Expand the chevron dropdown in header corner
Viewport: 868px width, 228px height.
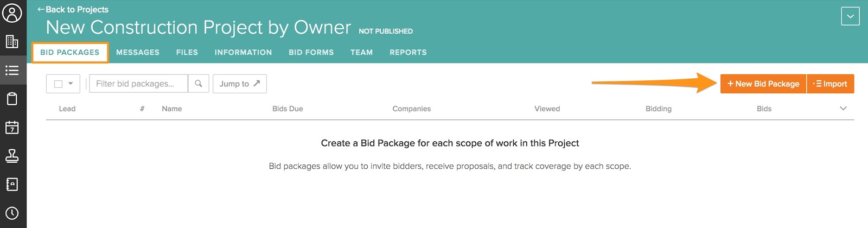(x=850, y=16)
